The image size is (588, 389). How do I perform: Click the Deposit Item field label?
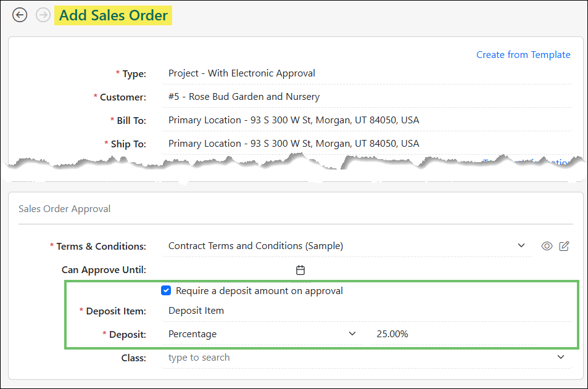pos(116,311)
